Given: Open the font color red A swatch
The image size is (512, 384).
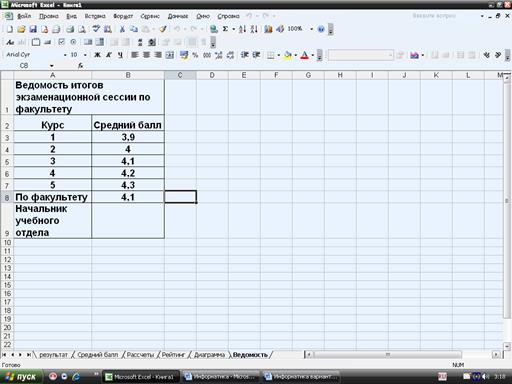Looking at the screenshot, I should tap(304, 55).
